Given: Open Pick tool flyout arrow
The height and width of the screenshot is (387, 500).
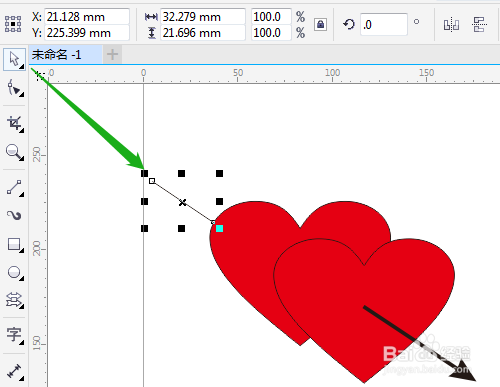Looking at the screenshot, I should tap(22, 67).
